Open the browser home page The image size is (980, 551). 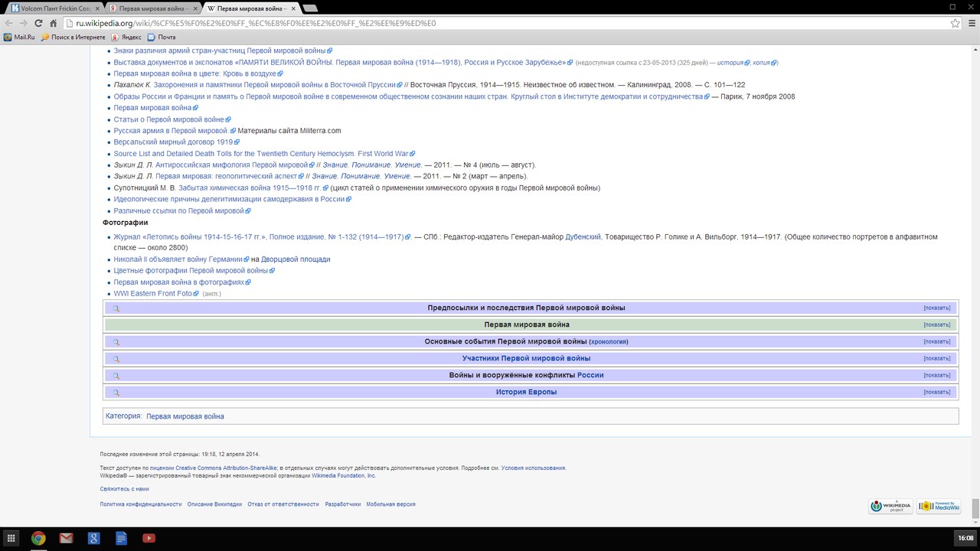[x=54, y=24]
